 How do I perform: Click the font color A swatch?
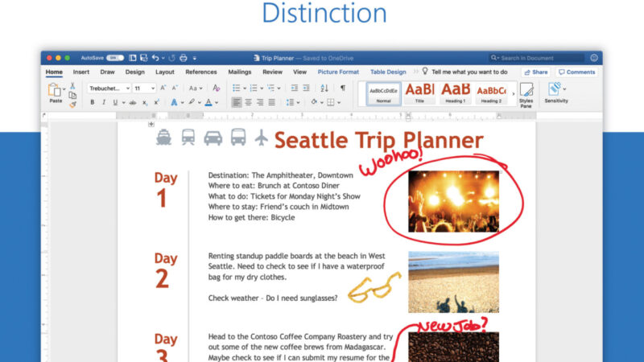(x=208, y=102)
